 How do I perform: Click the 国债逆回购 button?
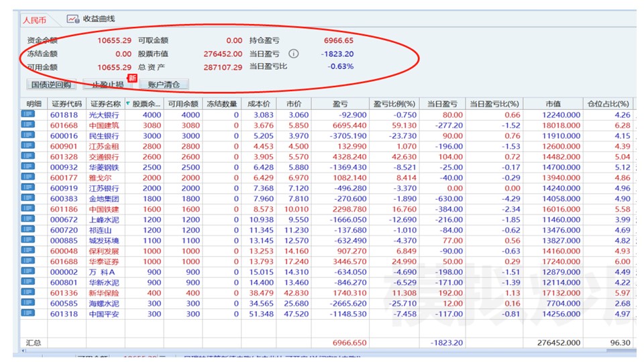tap(52, 84)
